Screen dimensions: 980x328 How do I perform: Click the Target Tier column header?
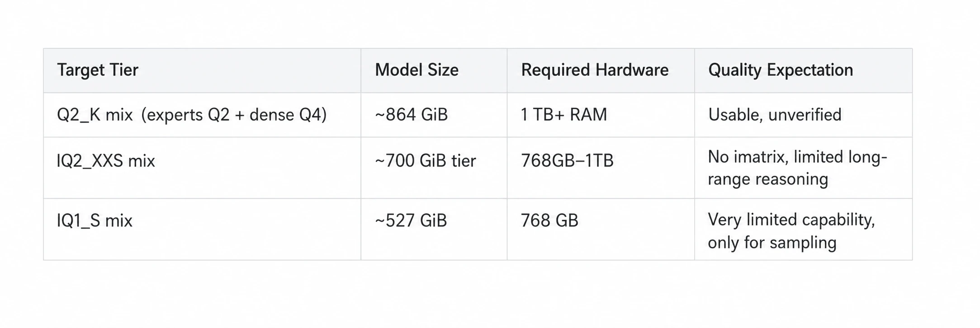click(202, 70)
